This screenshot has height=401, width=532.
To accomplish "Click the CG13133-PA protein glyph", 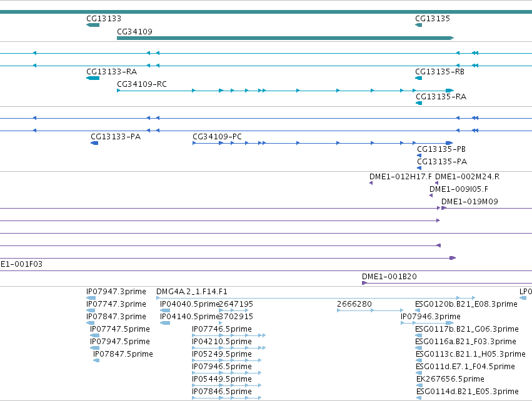I will coord(94,143).
